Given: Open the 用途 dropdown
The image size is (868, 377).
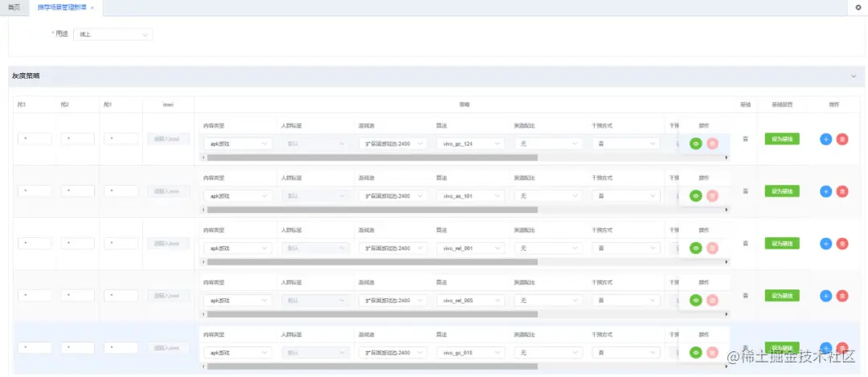Looking at the screenshot, I should (x=113, y=35).
